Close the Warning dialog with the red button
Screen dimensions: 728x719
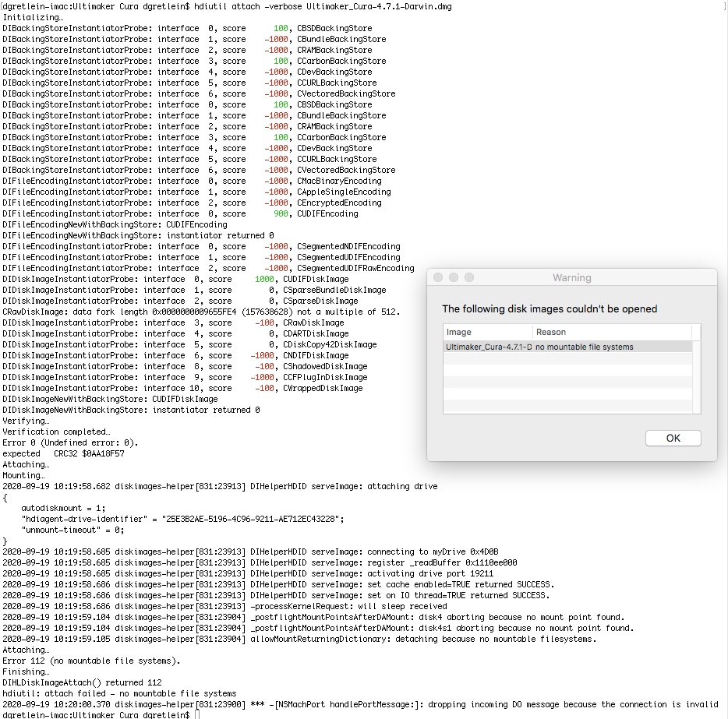pos(438,277)
